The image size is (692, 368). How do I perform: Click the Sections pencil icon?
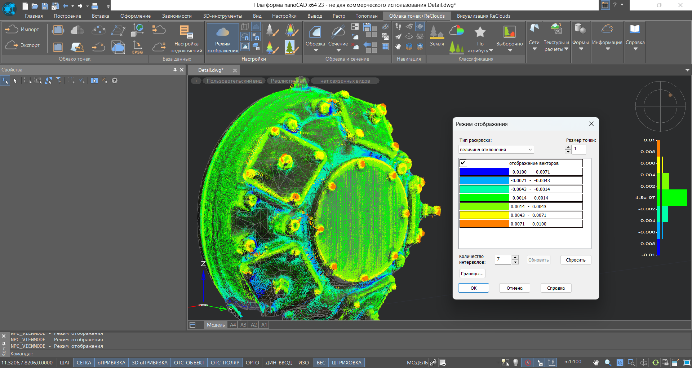[338, 32]
